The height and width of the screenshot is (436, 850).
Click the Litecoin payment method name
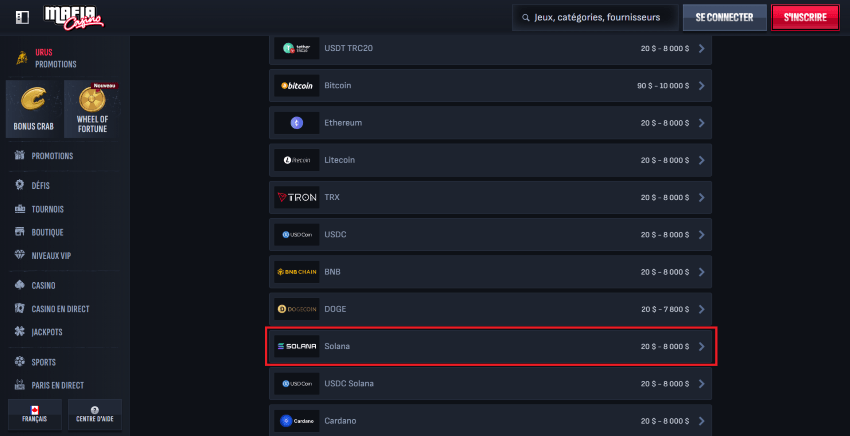point(339,160)
